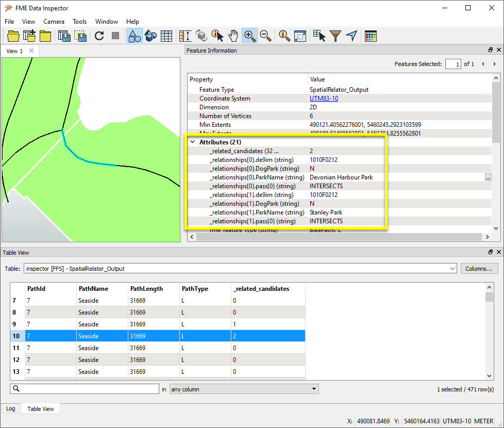Image resolution: width=504 pixels, height=428 pixels.
Task: Select table row number 12
Action: [158, 359]
